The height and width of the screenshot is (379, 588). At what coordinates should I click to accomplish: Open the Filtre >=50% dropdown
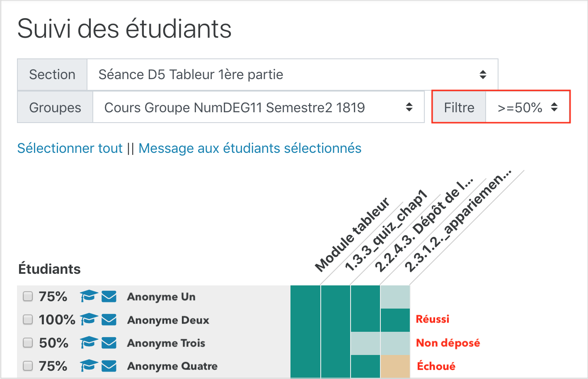(528, 108)
